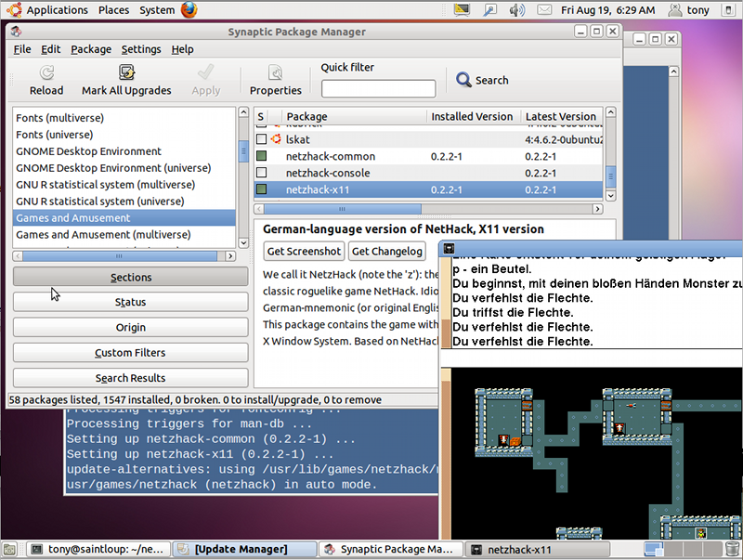Click the Synaptic window title icon
Viewport: 743px width, 560px height.
(x=16, y=32)
